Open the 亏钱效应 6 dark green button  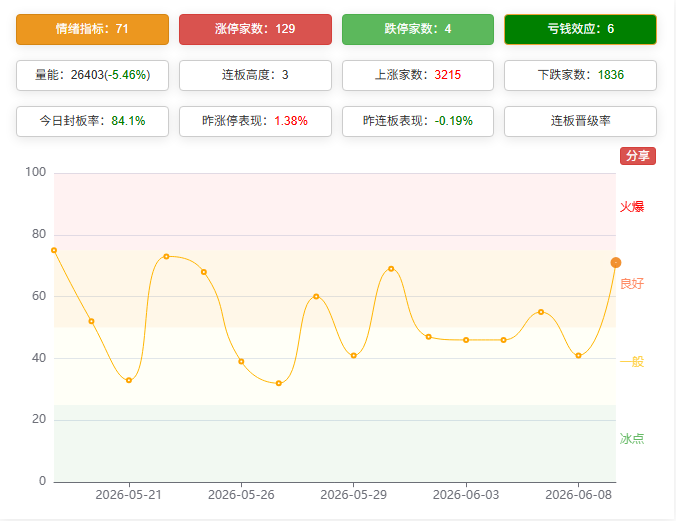580,29
